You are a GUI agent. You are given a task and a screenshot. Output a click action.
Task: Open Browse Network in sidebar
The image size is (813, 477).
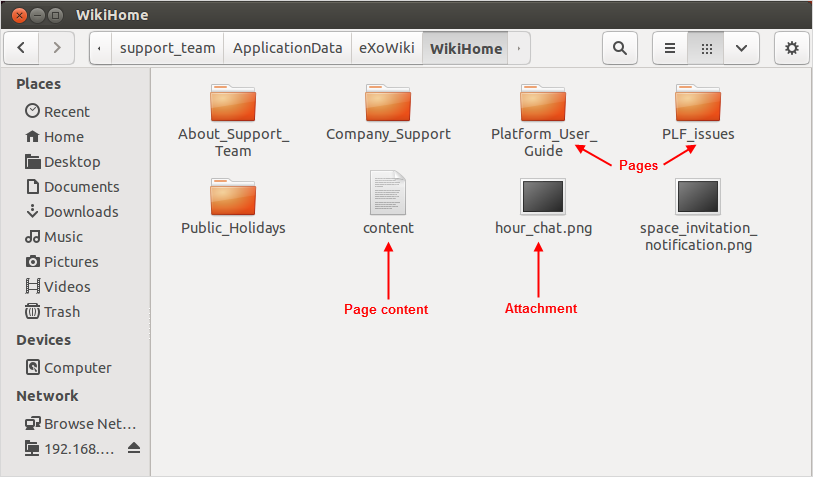click(x=80, y=424)
